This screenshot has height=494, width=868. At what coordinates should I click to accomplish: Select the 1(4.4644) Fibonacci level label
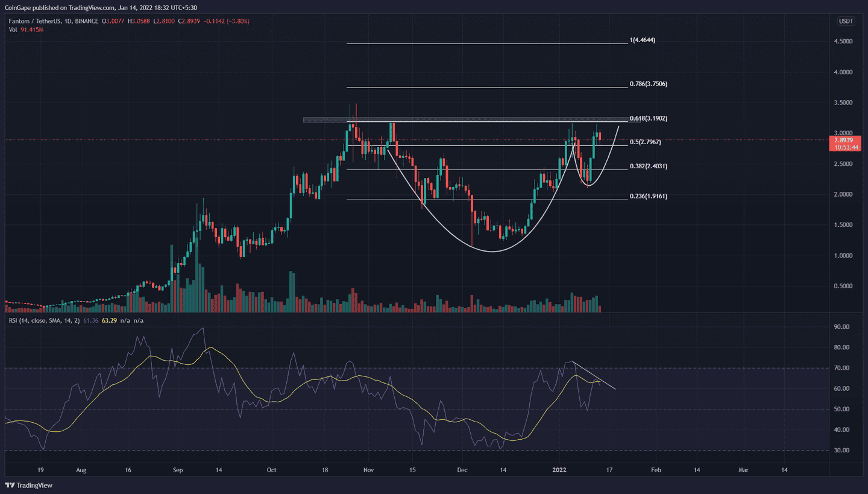(642, 40)
